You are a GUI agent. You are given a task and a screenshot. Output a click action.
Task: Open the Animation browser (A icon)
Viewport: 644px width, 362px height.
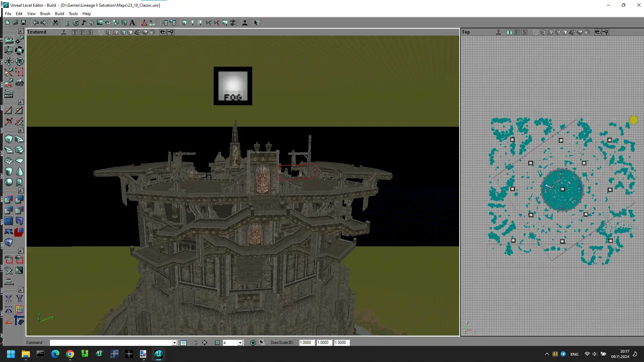[x=132, y=22]
